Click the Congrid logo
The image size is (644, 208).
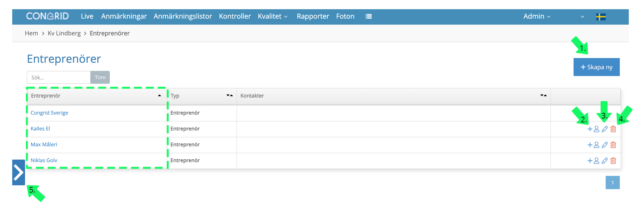(x=48, y=16)
